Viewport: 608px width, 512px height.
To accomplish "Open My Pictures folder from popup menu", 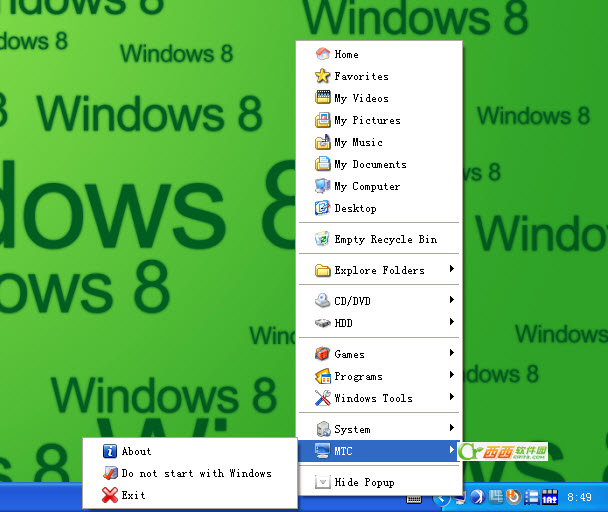I will 379,120.
